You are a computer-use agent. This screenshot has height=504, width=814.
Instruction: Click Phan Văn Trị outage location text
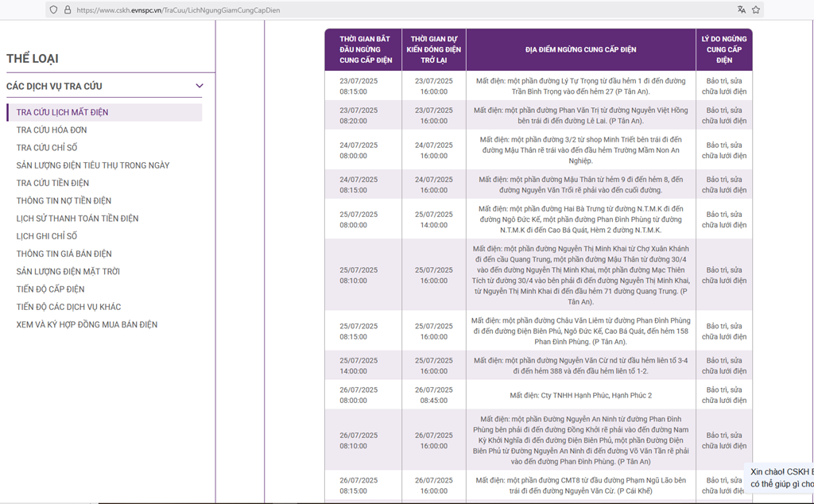tap(581, 115)
